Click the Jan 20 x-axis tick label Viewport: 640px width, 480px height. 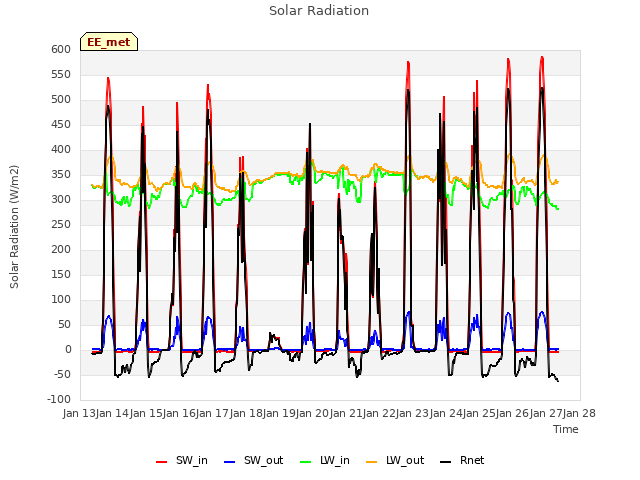[x=313, y=413]
